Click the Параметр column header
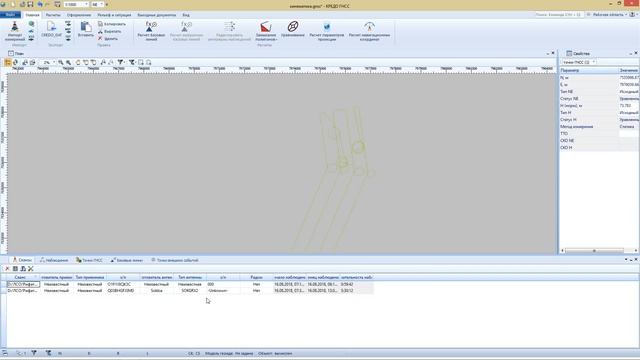This screenshot has height=360, width=640. coord(589,70)
